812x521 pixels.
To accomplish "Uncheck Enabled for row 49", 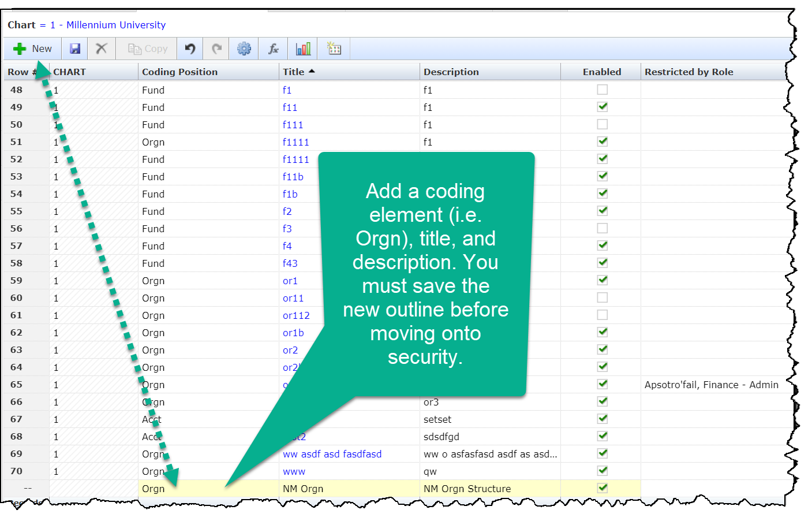I will 602,107.
